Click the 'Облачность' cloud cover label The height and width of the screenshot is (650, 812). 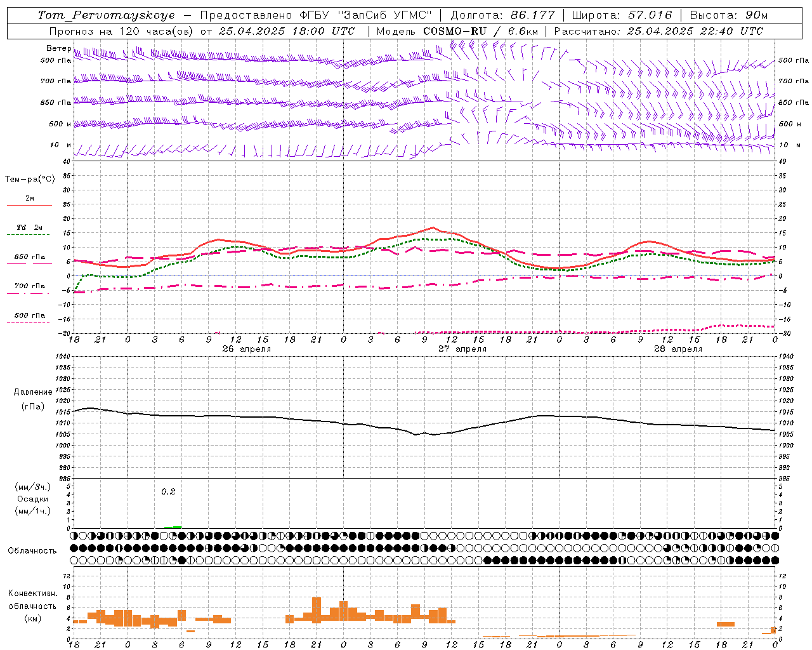32,551
